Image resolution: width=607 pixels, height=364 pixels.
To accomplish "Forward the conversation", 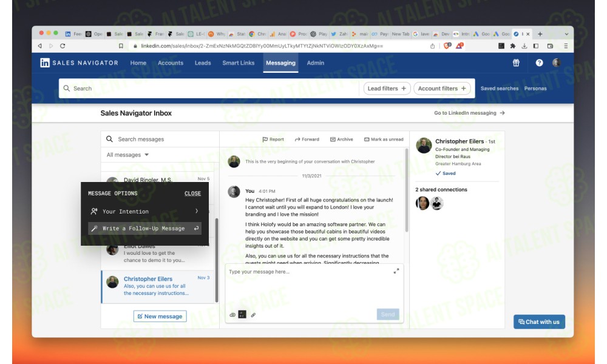I will (x=307, y=140).
